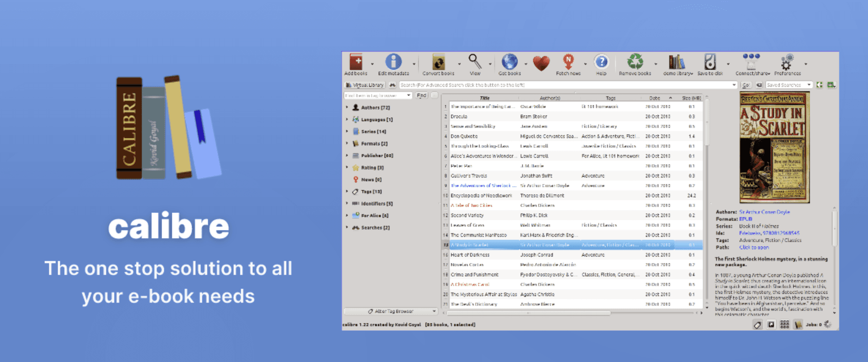Toggle the cover grid view button

785,324
